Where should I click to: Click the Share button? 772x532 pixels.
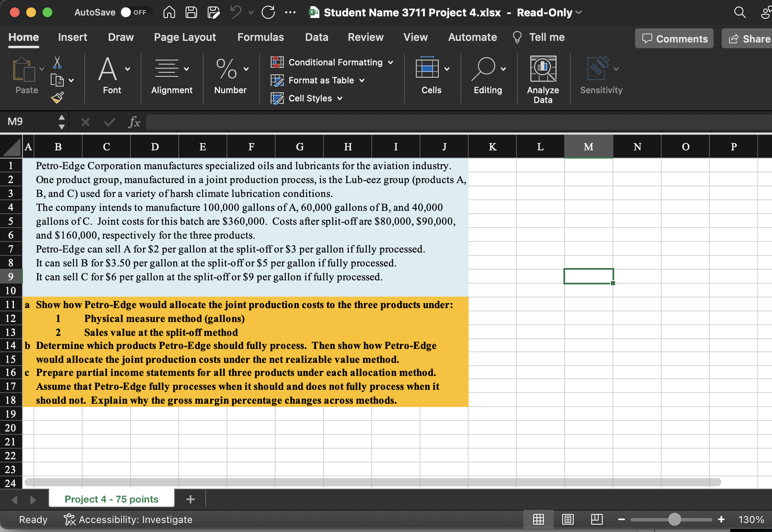pyautogui.click(x=747, y=38)
